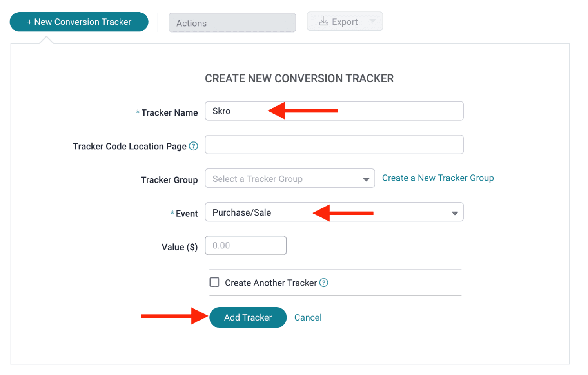Expand the Tracker Group dropdown caret

tap(366, 179)
